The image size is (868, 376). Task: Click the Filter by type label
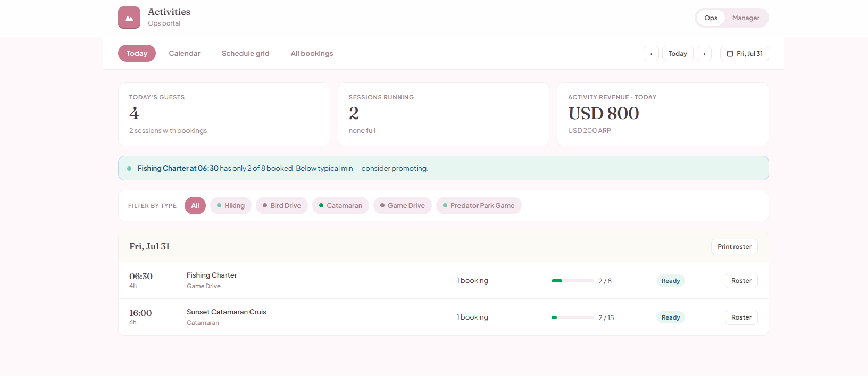pos(152,206)
